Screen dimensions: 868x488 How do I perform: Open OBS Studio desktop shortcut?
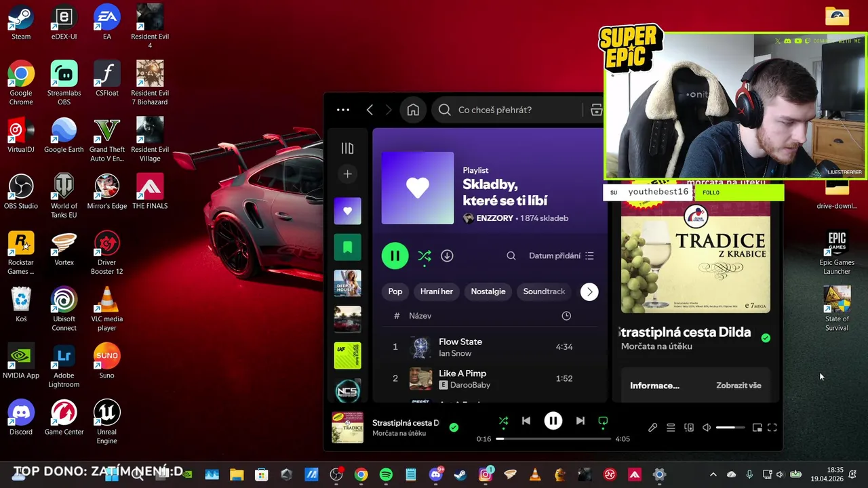[21, 192]
